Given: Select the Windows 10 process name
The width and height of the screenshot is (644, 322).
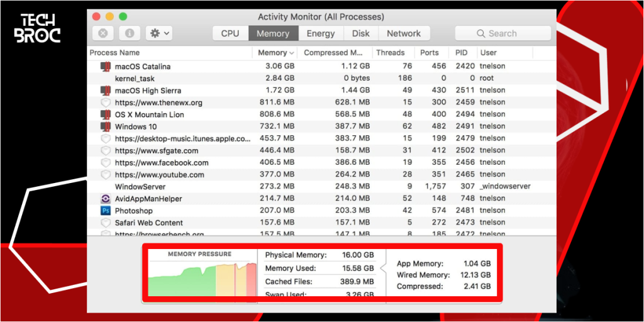Looking at the screenshot, I should (136, 126).
